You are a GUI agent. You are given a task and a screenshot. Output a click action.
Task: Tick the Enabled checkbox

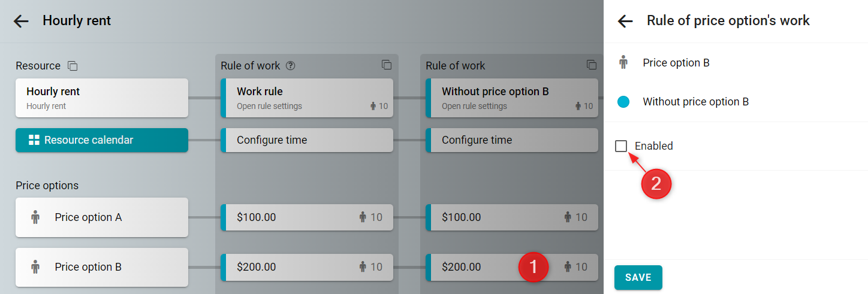(621, 146)
